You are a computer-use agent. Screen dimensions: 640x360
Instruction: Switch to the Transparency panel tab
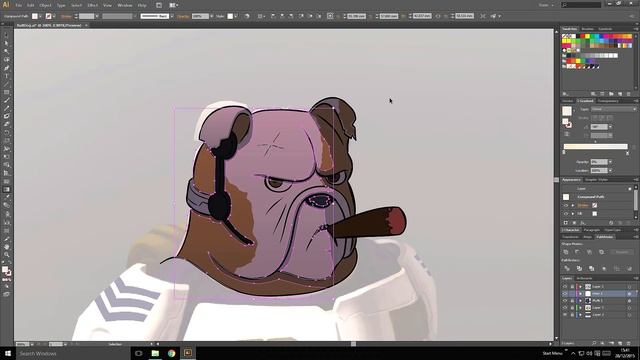[608, 101]
